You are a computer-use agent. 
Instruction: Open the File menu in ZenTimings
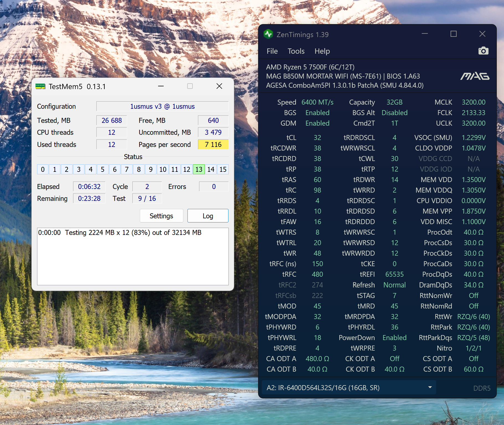coord(272,51)
